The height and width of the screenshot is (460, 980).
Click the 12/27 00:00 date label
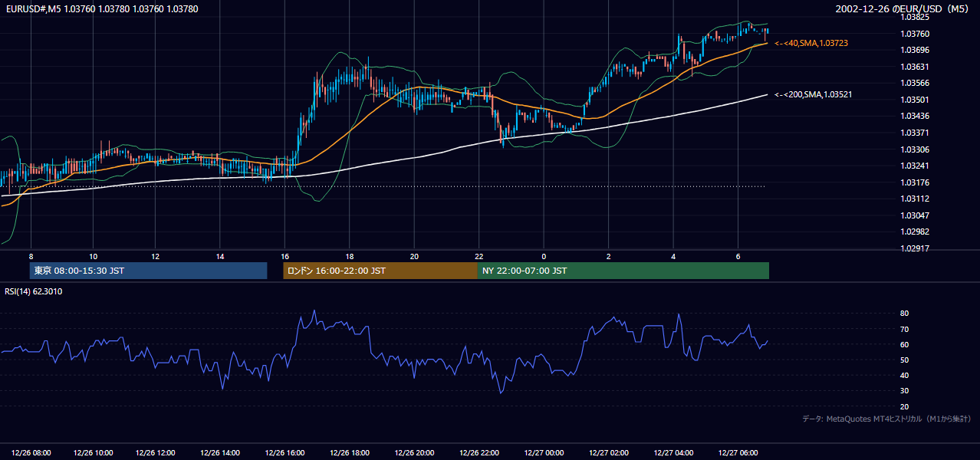[x=544, y=452]
